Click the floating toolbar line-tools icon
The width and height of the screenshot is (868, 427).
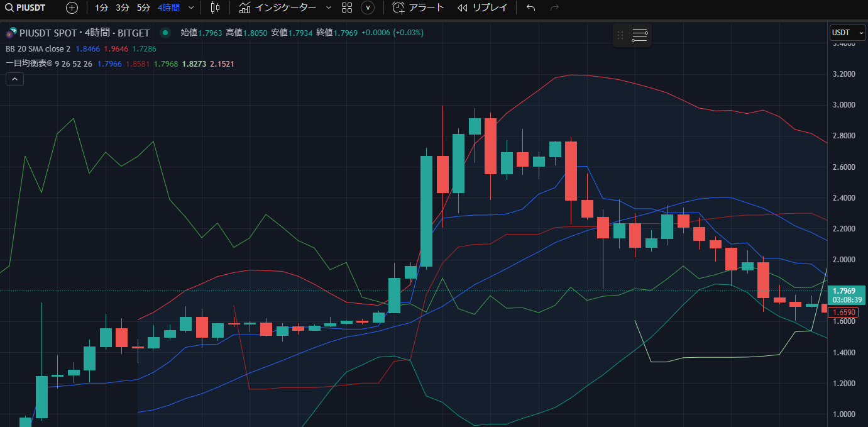[x=640, y=35]
